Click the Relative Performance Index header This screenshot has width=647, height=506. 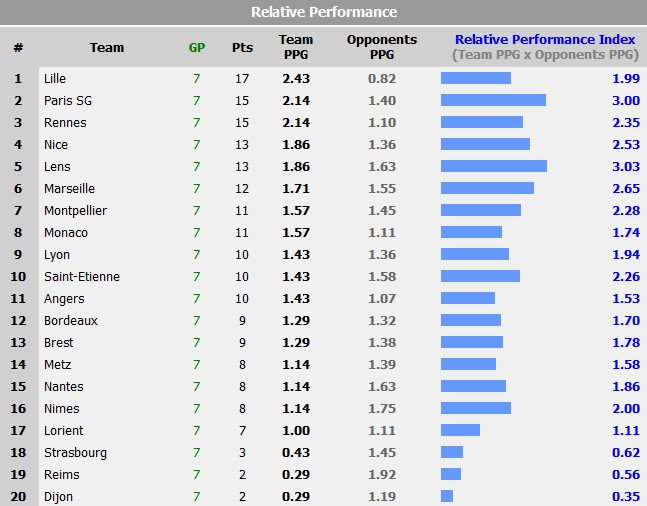[545, 40]
